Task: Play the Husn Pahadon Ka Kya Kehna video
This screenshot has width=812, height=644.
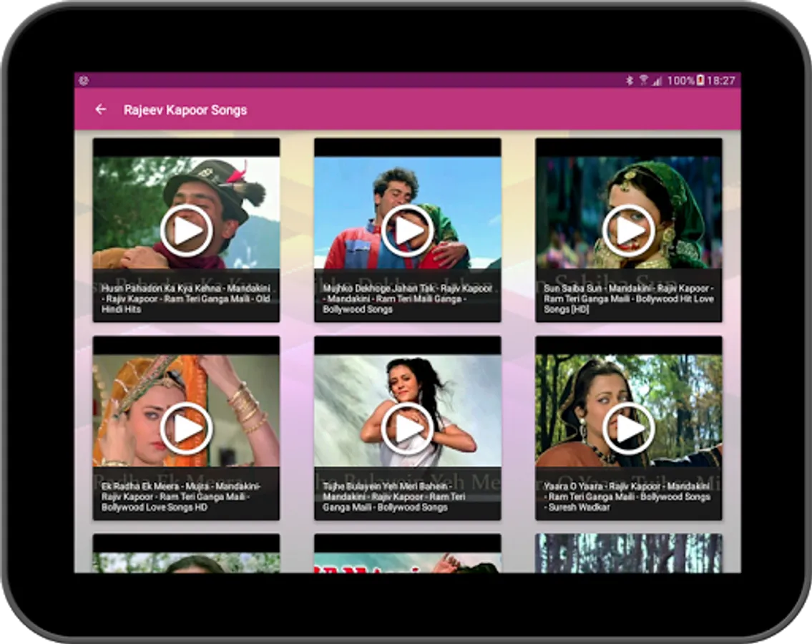Action: point(187,230)
